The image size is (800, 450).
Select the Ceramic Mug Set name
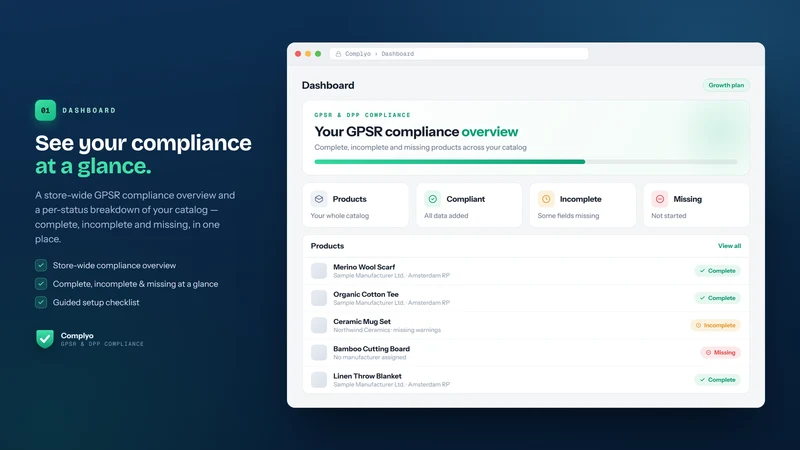pos(362,321)
